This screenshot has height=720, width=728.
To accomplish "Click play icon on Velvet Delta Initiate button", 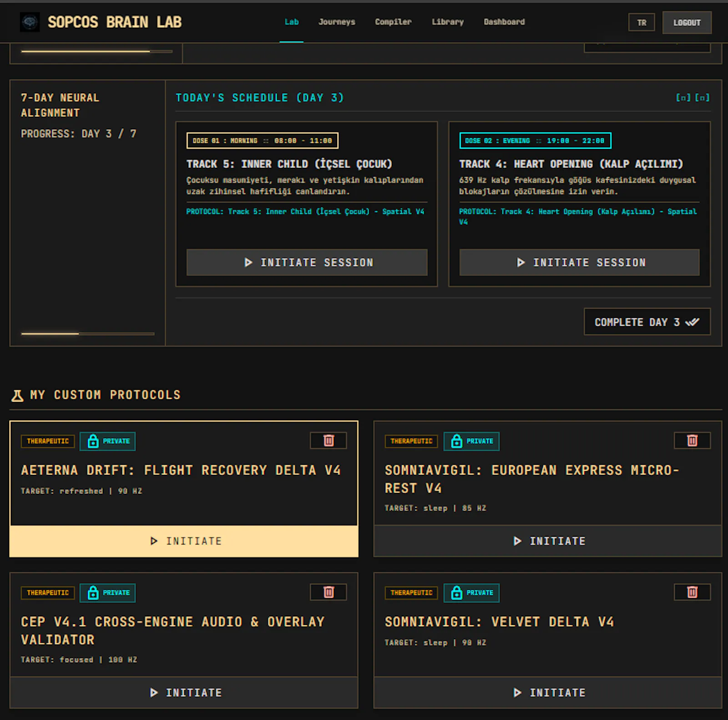I will (x=517, y=692).
